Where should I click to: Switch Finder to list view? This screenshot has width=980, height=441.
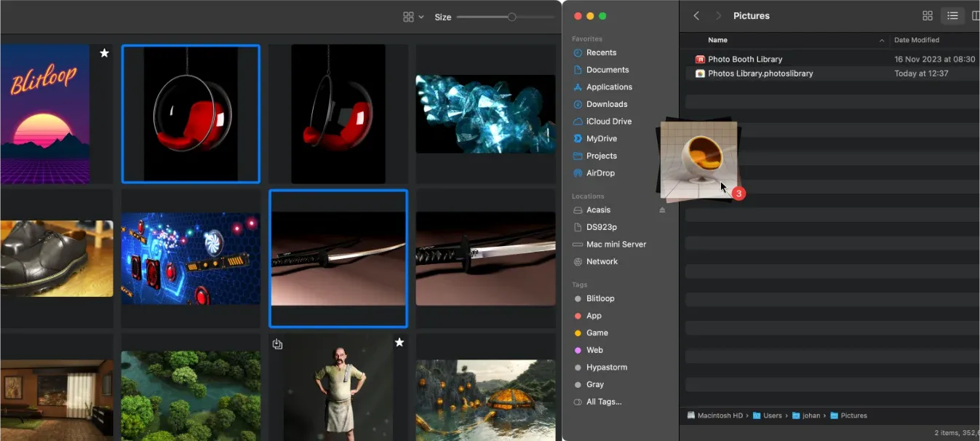952,15
